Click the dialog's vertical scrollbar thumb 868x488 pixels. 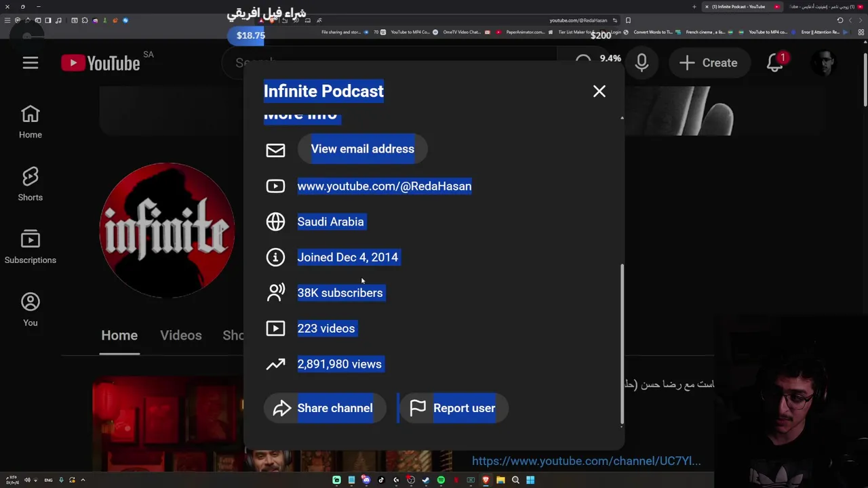[x=622, y=344]
